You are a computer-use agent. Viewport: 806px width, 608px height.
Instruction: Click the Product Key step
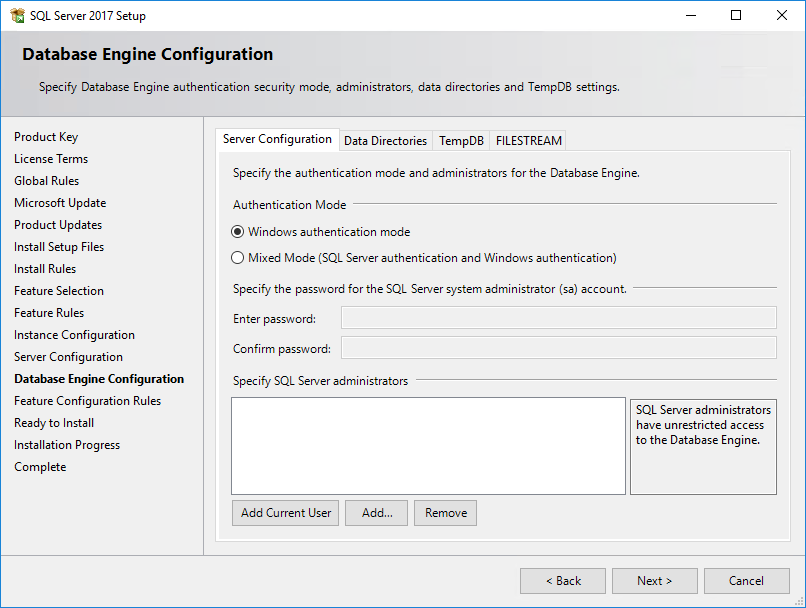click(46, 137)
